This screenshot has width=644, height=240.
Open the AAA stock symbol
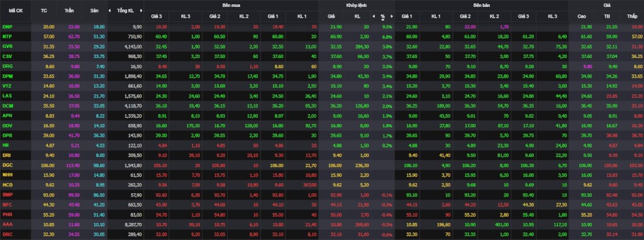[7, 224]
